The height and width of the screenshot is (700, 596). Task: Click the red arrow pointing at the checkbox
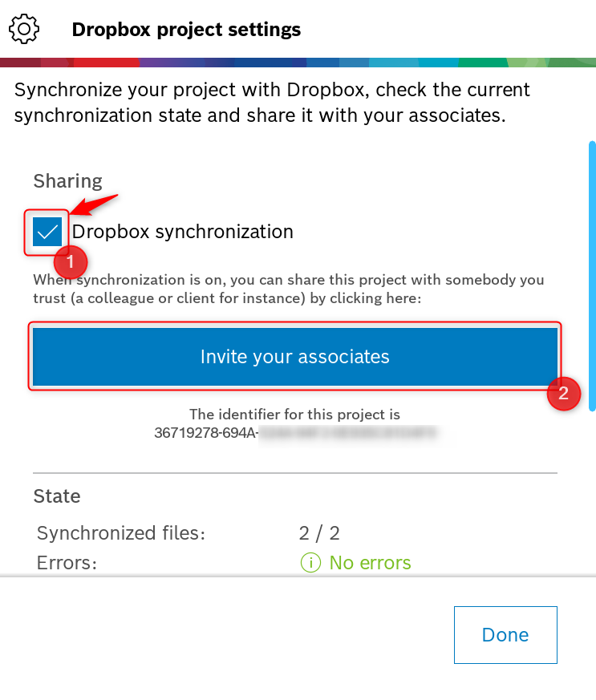pos(94,204)
